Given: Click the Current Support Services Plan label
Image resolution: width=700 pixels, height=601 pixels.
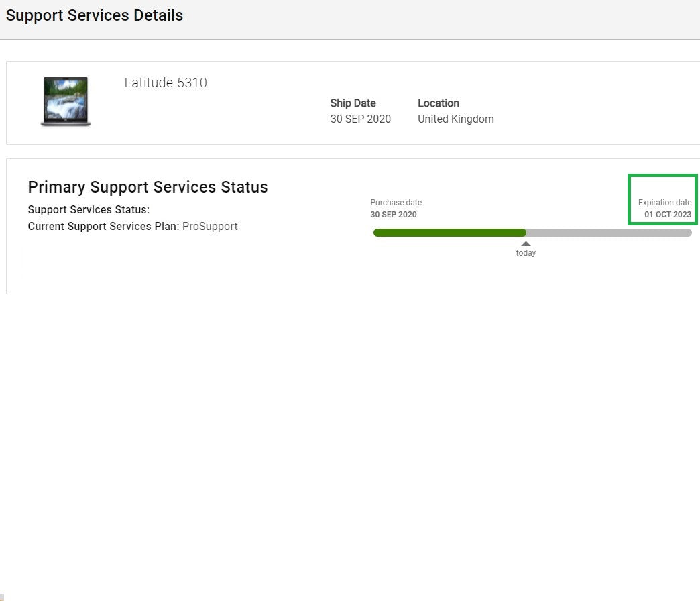Looking at the screenshot, I should pos(103,227).
